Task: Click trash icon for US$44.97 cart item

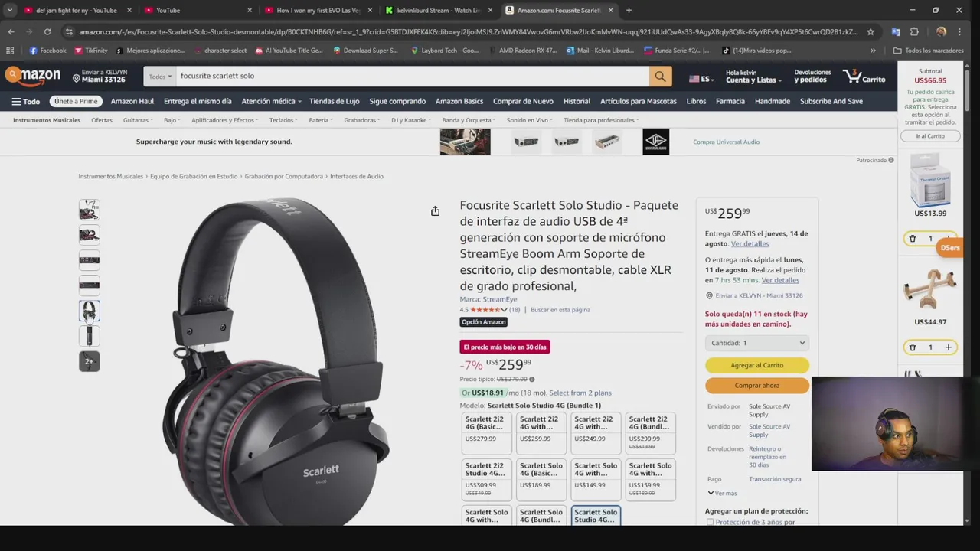Action: (x=913, y=347)
